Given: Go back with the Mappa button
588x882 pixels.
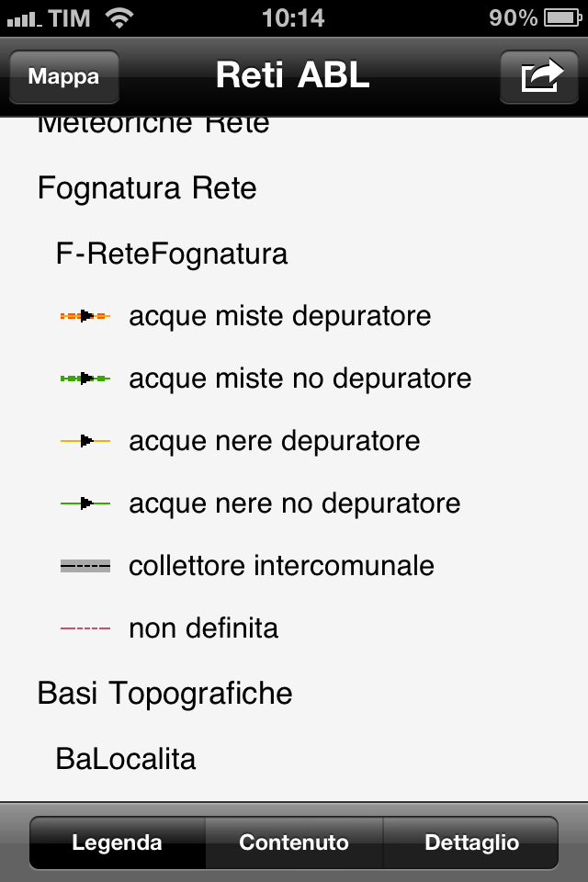Looking at the screenshot, I should [x=63, y=76].
